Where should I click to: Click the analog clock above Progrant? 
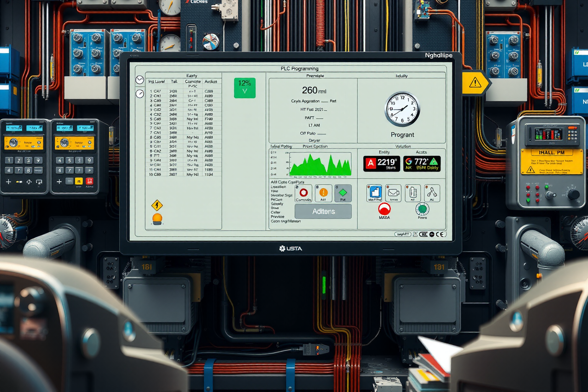[x=402, y=109]
